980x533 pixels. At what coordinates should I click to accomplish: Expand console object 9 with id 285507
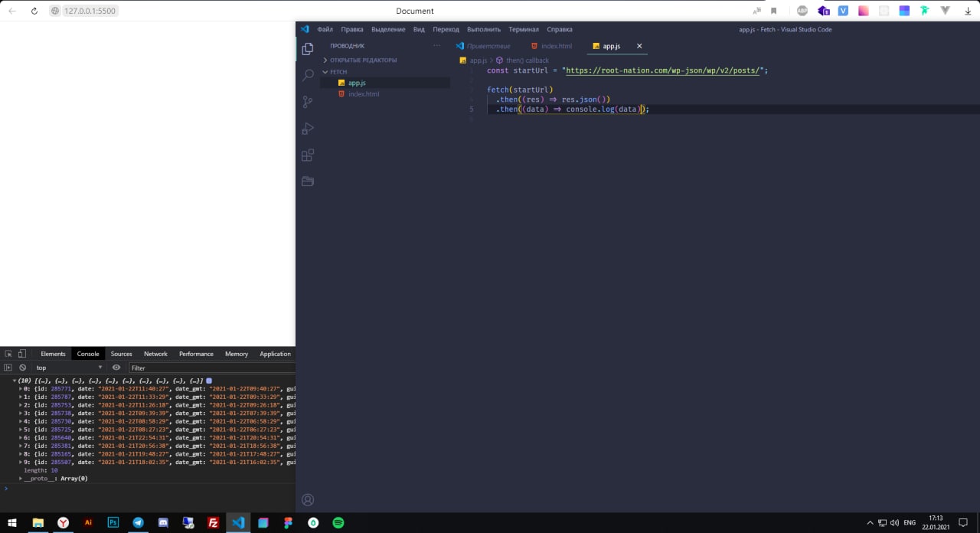21,462
